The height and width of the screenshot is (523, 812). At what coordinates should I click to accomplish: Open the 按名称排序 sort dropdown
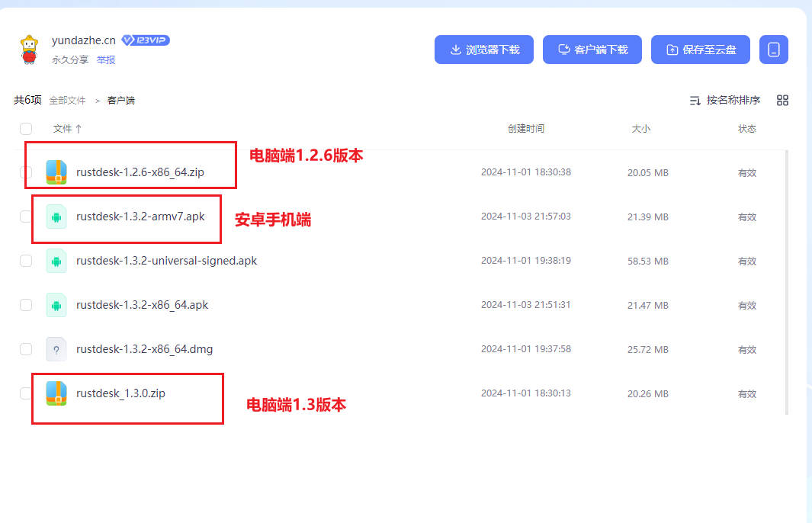click(725, 101)
